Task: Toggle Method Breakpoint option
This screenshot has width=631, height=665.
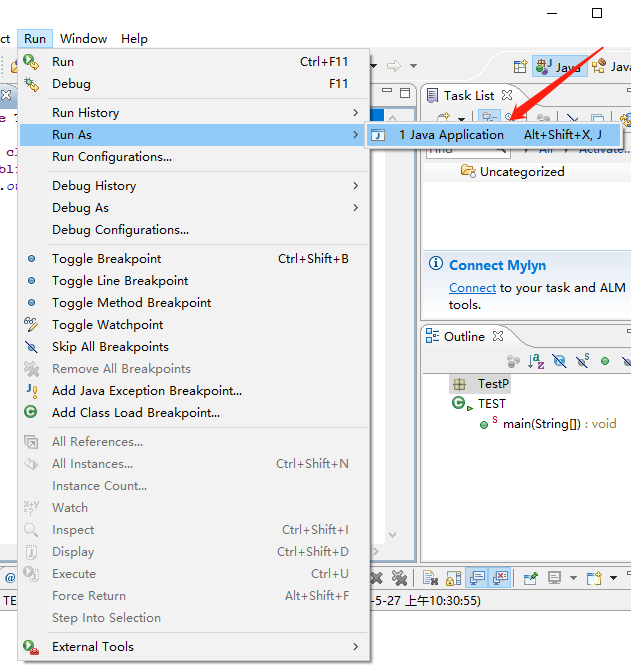Action: [x=131, y=303]
